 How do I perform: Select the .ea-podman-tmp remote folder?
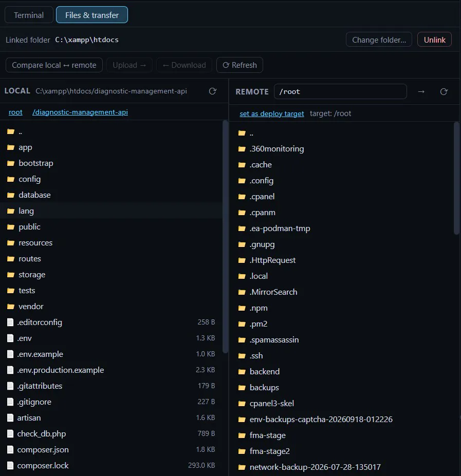click(x=342, y=229)
